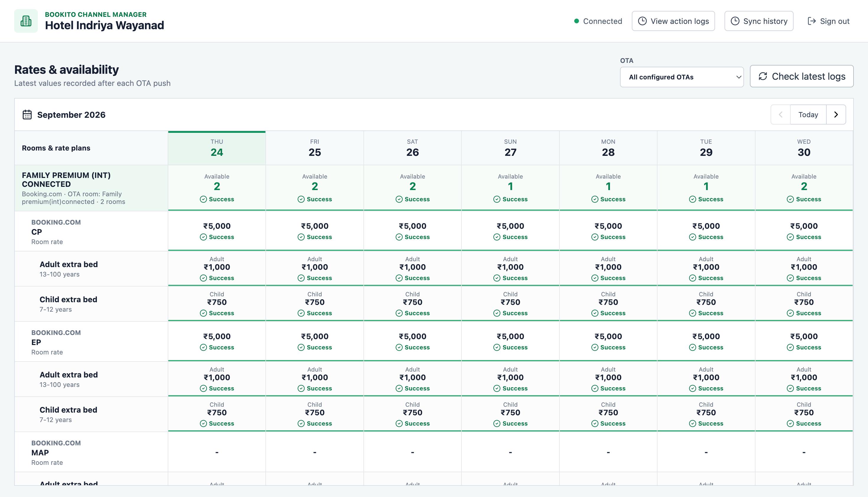Select the THU 24 column header

click(217, 148)
